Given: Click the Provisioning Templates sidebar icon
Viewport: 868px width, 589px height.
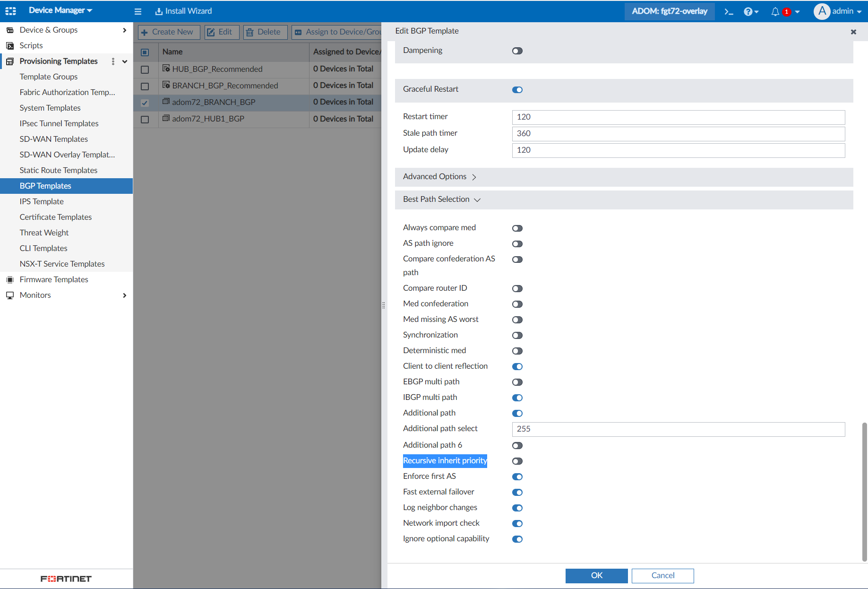Looking at the screenshot, I should click(x=10, y=61).
